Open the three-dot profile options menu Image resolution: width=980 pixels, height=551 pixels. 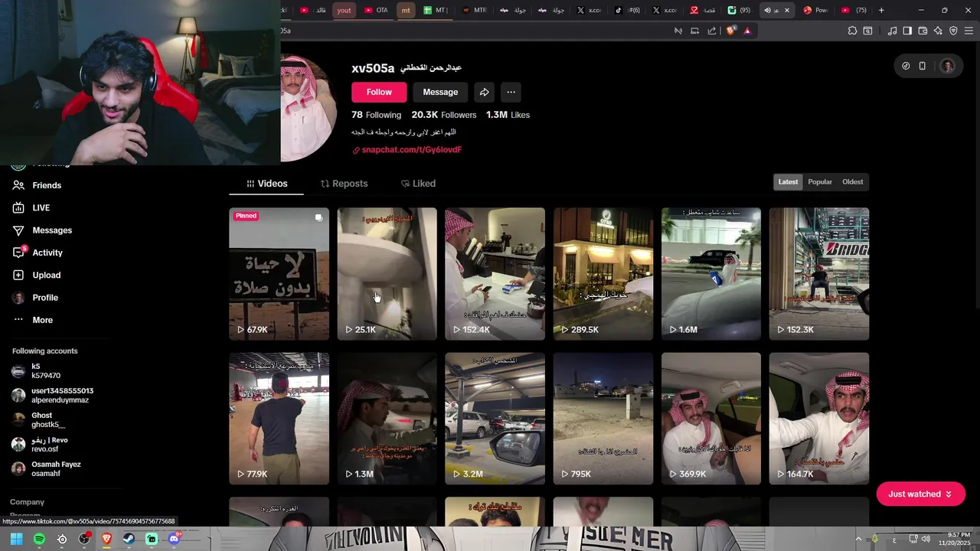(x=511, y=92)
